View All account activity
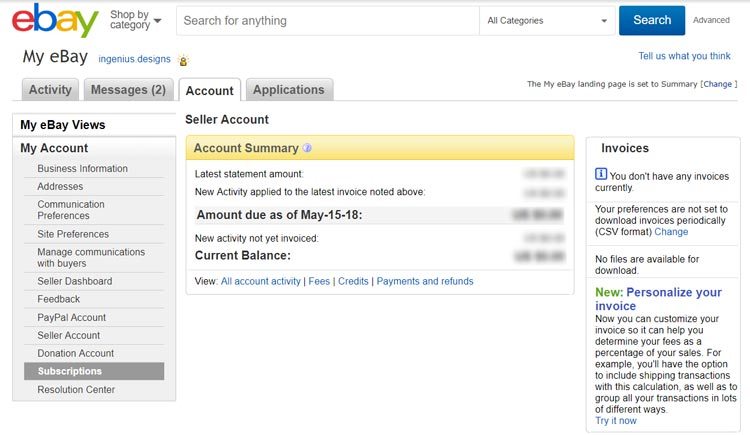This screenshot has width=750, height=435. coord(261,281)
